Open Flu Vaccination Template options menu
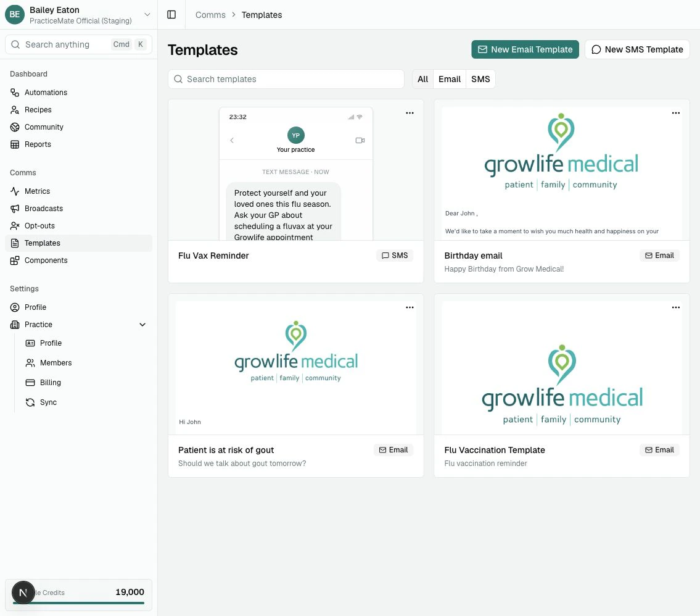 676,307
